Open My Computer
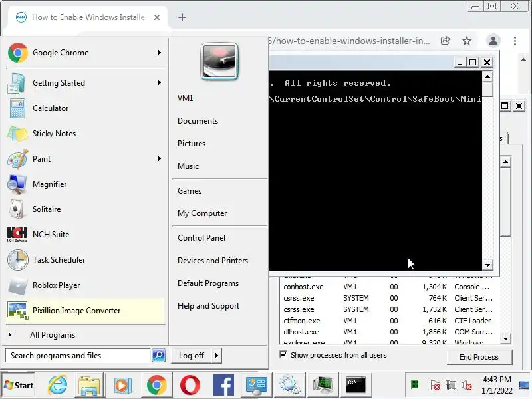This screenshot has height=399, width=532. point(202,213)
